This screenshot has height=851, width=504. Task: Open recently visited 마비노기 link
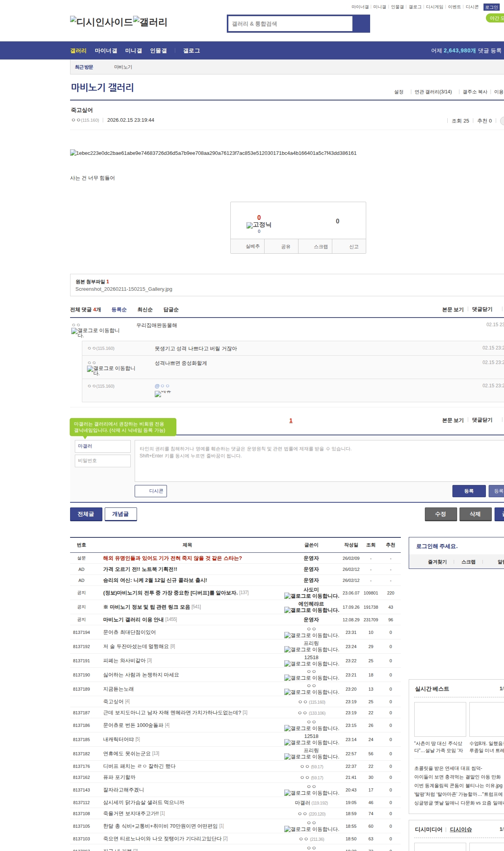[123, 67]
